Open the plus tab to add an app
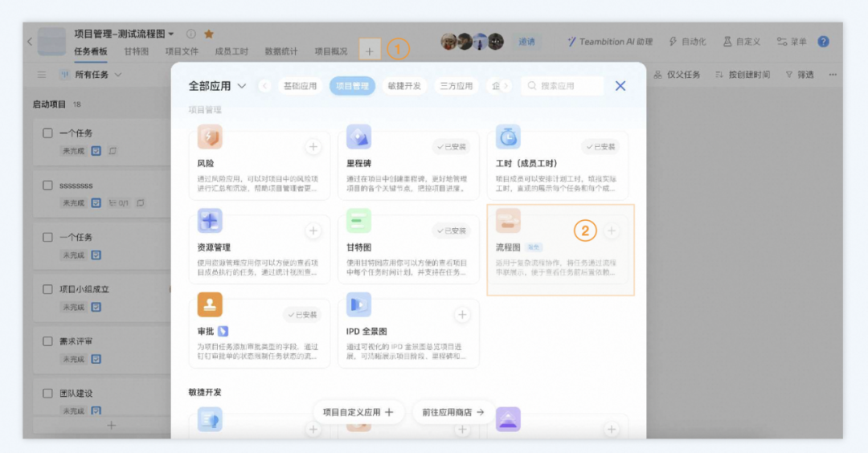Image resolution: width=868 pixels, height=453 pixels. pyautogui.click(x=370, y=51)
